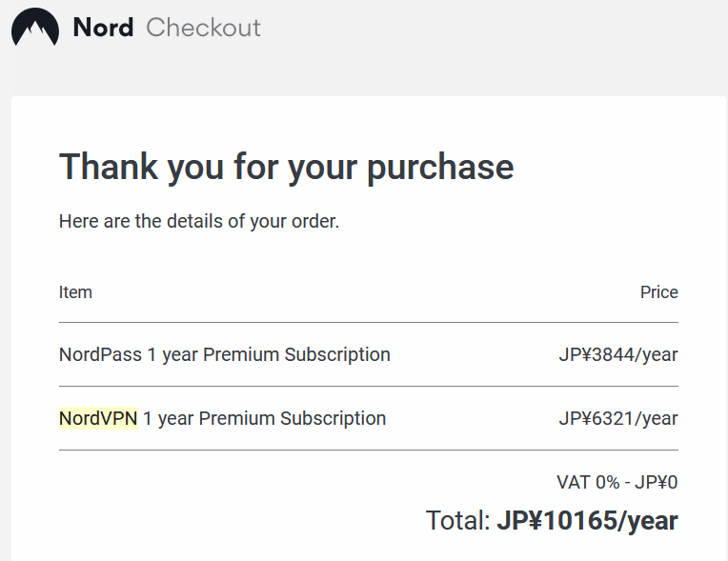Viewport: 728px width, 561px height.
Task: Click 'Premium Subscription' in the NordVPN row
Action: 293,418
